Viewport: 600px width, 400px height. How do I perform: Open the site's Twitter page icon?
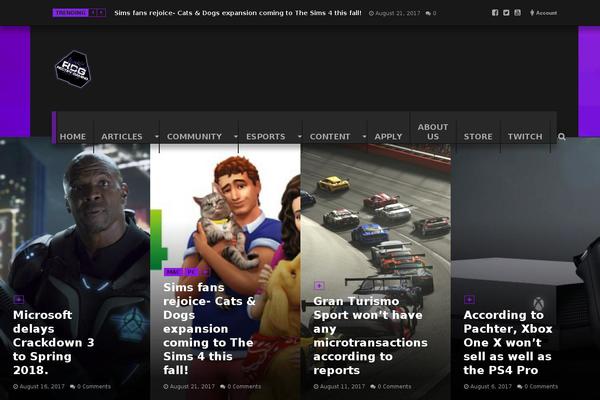506,13
